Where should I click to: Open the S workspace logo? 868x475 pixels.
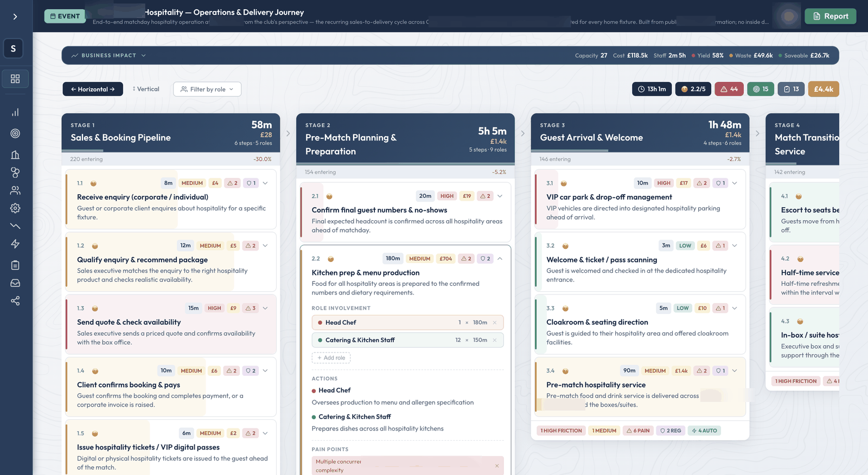tap(14, 49)
